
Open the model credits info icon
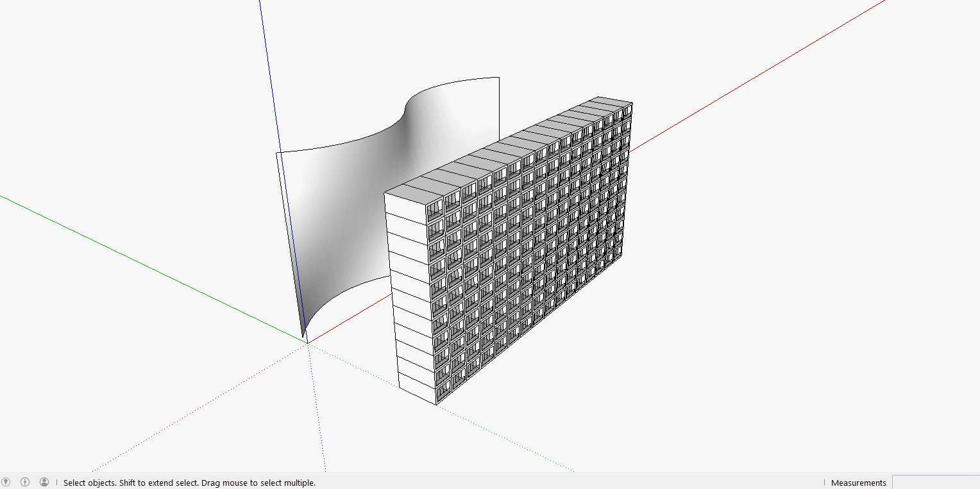25,482
